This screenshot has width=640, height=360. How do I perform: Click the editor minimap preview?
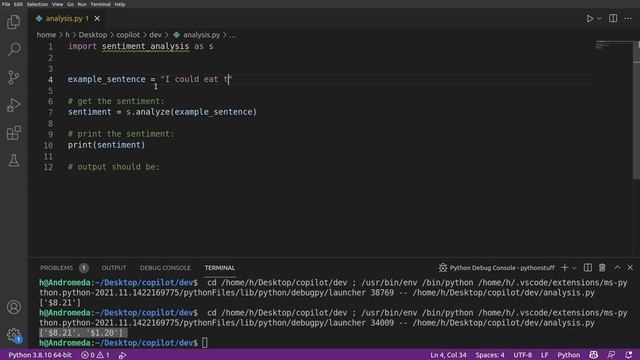[613, 45]
